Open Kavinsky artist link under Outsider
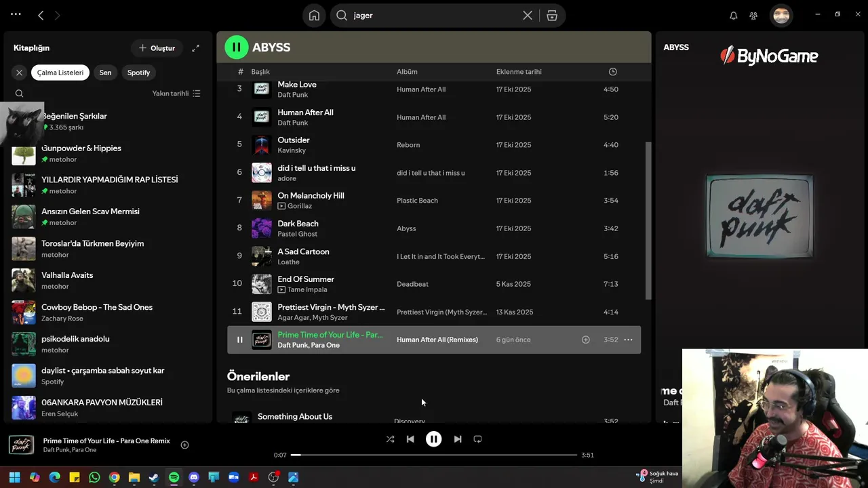 tap(292, 150)
